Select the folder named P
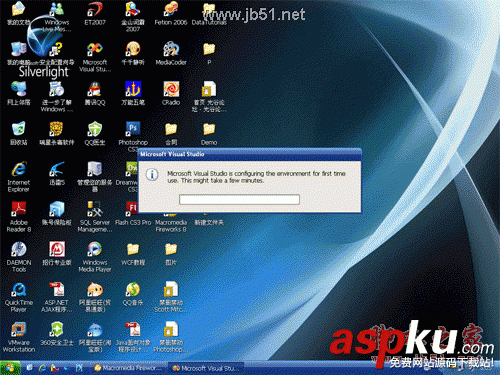 (x=209, y=49)
